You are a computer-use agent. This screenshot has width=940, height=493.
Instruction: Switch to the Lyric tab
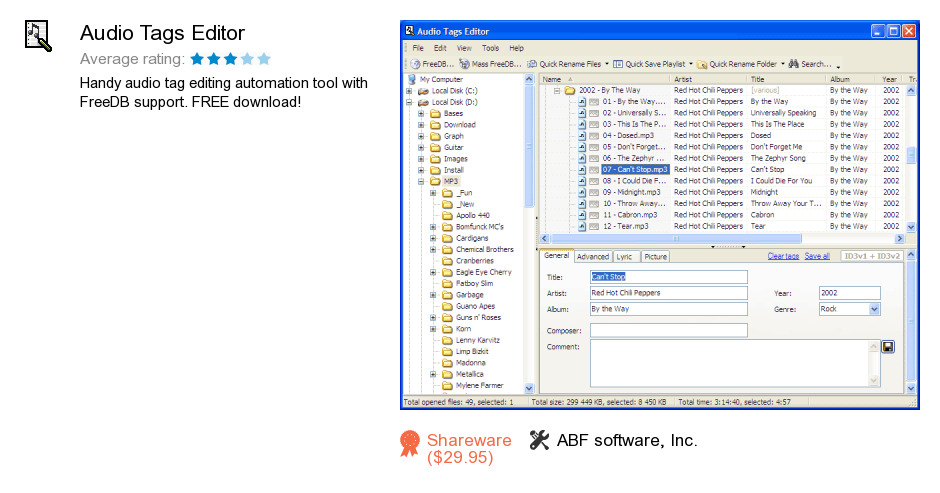[x=624, y=257]
